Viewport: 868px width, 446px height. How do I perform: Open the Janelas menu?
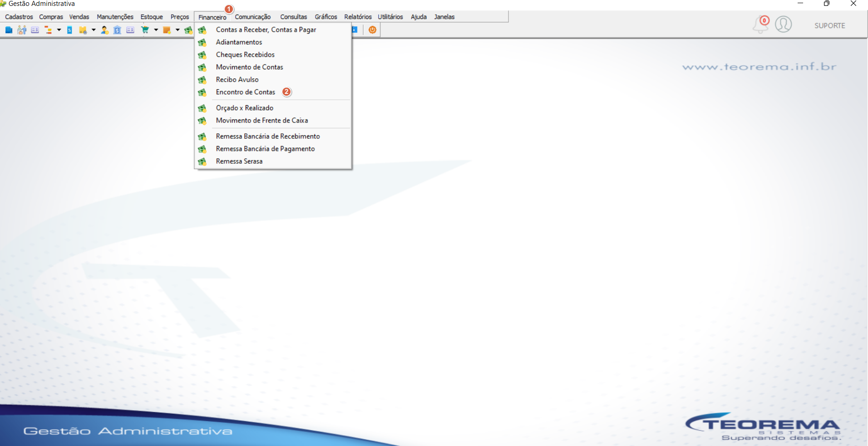point(444,17)
